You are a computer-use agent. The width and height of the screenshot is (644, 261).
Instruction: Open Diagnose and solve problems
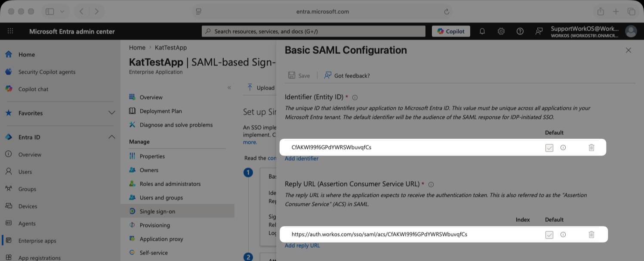tap(176, 125)
